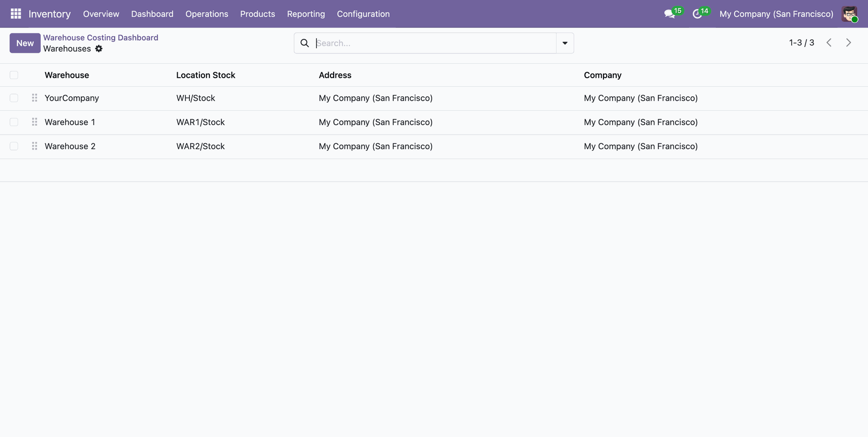
Task: Check the Warehouse 2 row checkbox
Action: click(x=14, y=146)
